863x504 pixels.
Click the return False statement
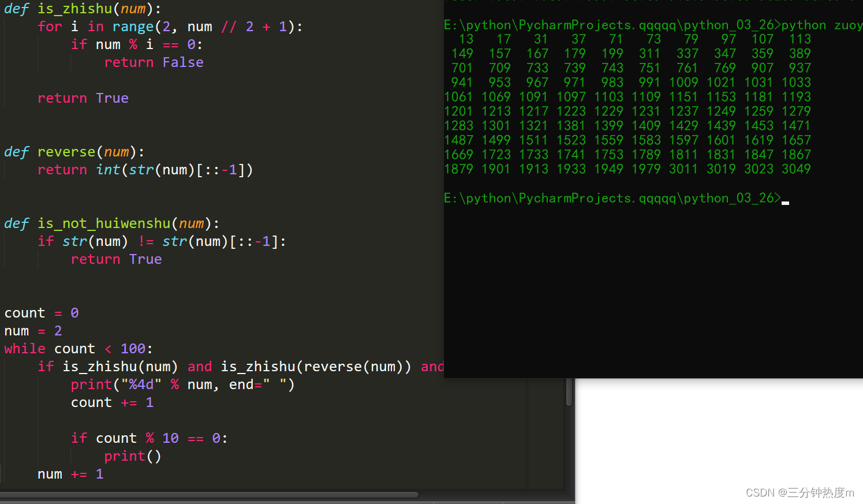pos(154,62)
